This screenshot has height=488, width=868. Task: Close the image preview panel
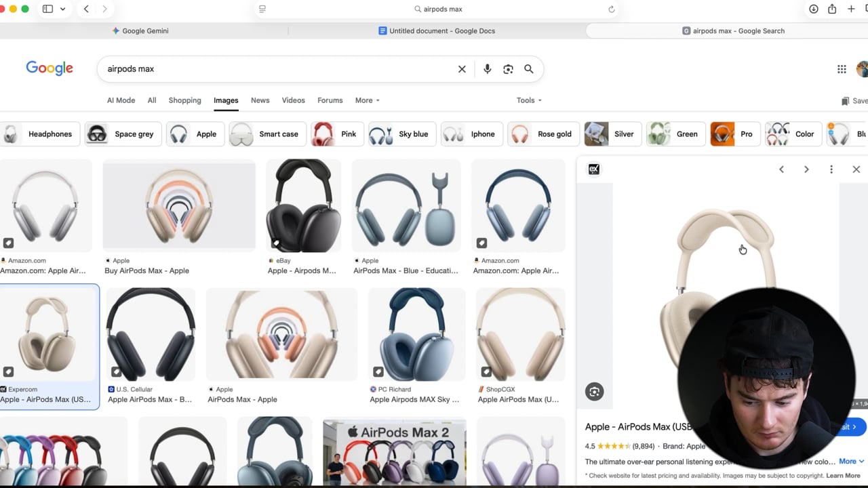coord(856,169)
